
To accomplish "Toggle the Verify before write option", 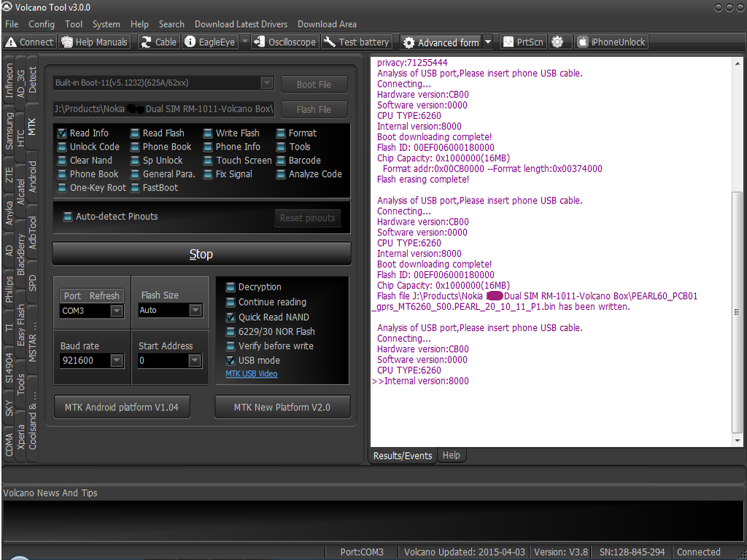I will (x=231, y=346).
